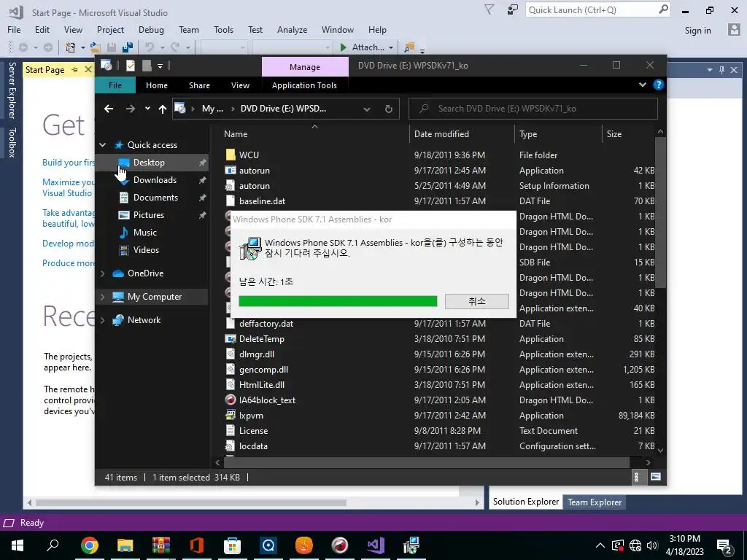Select the WCU folder icon
Image resolution: width=747 pixels, height=560 pixels.
[231, 155]
